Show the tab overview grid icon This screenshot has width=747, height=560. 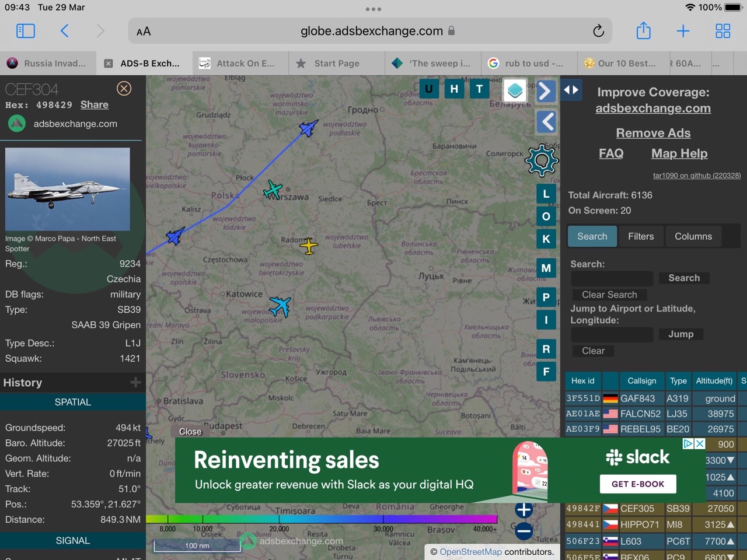723,31
